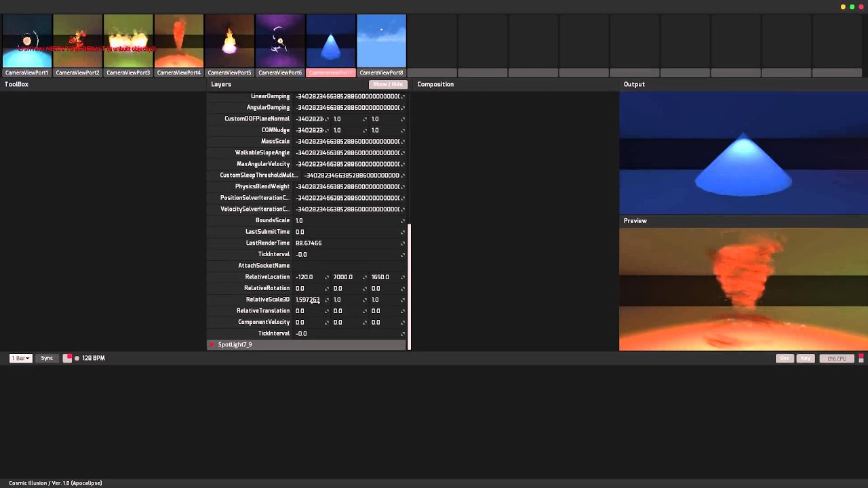Select the SpotLight7_9 layer row
Screen dimensions: 868x488
(307, 345)
